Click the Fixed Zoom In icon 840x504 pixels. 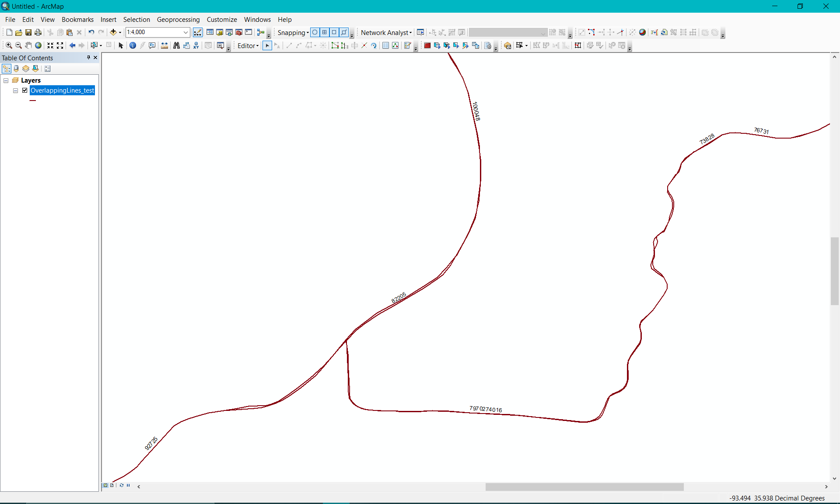(x=50, y=45)
